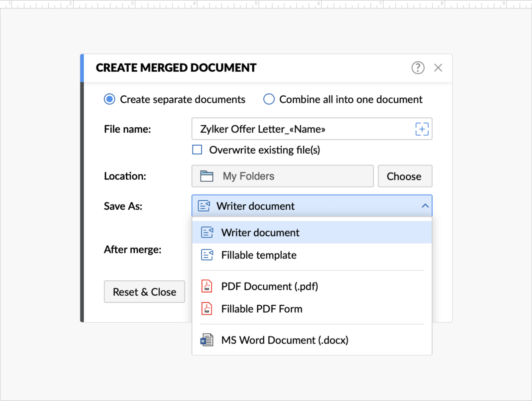The image size is (532, 401).
Task: Select Fillable template from Save As dropdown
Action: point(259,255)
